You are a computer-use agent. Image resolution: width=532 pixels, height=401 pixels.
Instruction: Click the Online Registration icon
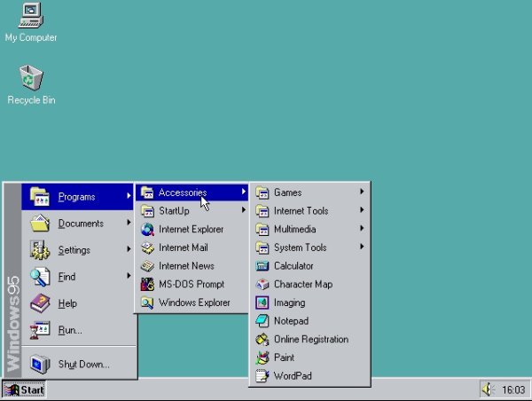(262, 340)
